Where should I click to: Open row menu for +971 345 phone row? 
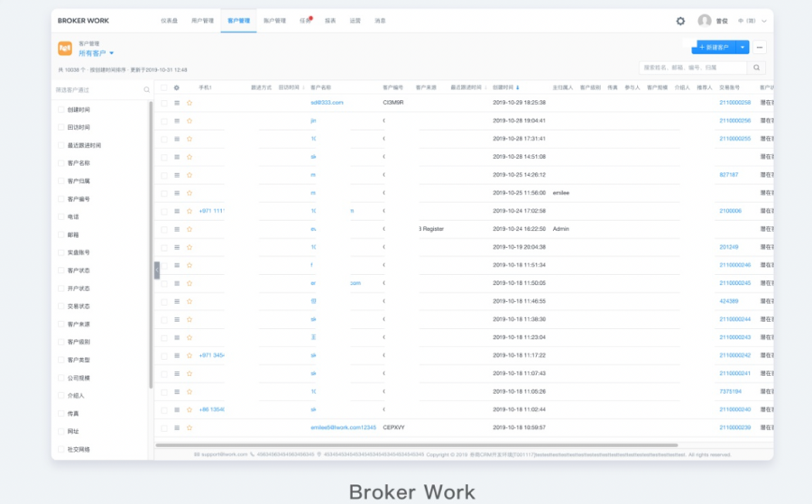(x=177, y=355)
